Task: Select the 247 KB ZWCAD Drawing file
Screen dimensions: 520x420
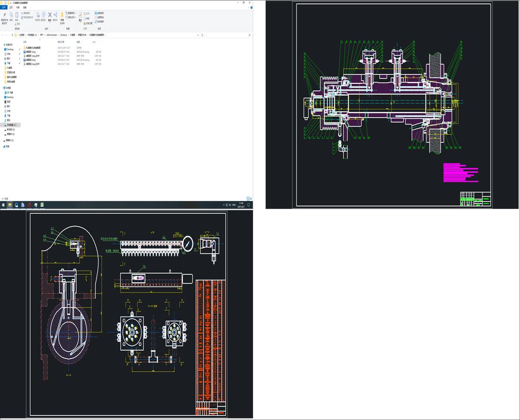Action: (x=62, y=60)
